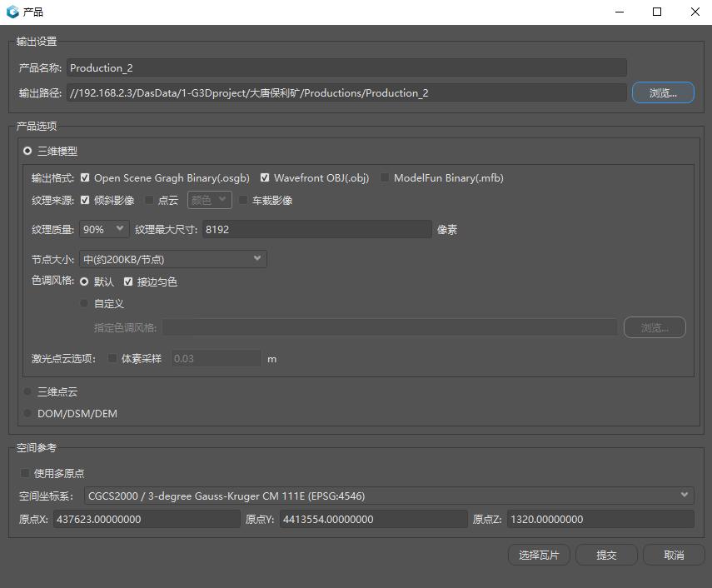The image size is (712, 588).
Task: Click the 空间参考 group title
Action: 37,448
